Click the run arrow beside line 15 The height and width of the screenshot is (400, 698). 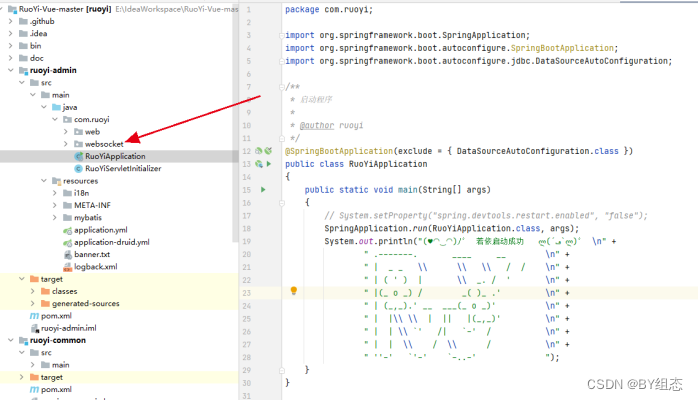[263, 189]
